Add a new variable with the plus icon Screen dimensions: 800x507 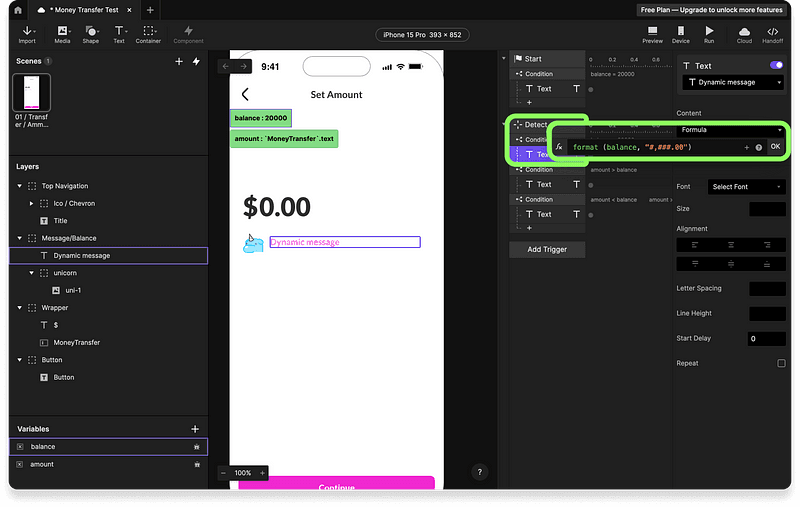tap(195, 429)
